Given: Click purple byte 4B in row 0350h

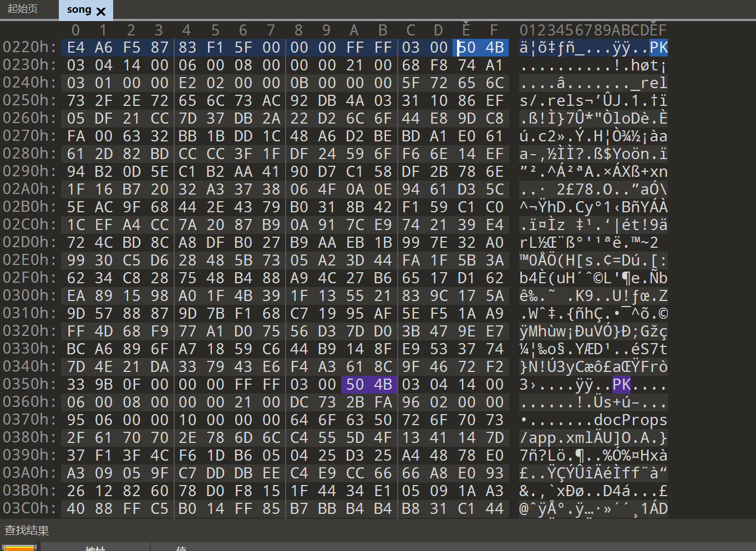Looking at the screenshot, I should pyautogui.click(x=383, y=385).
